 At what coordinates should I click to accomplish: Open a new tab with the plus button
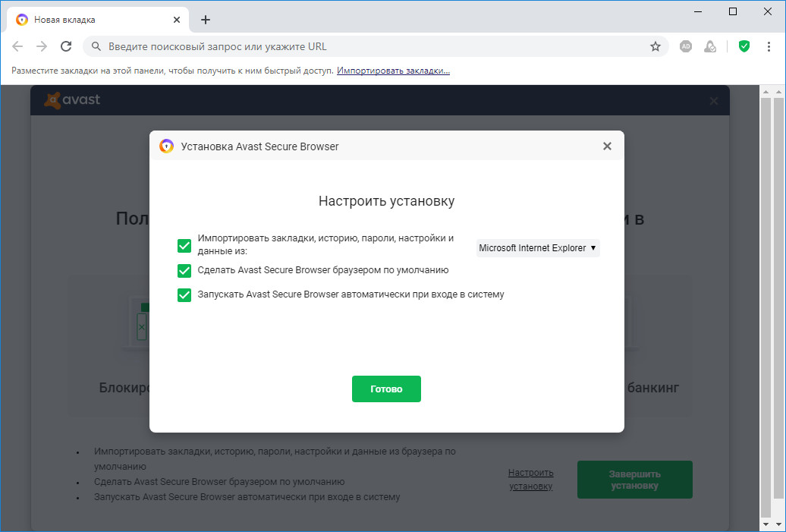coord(205,20)
